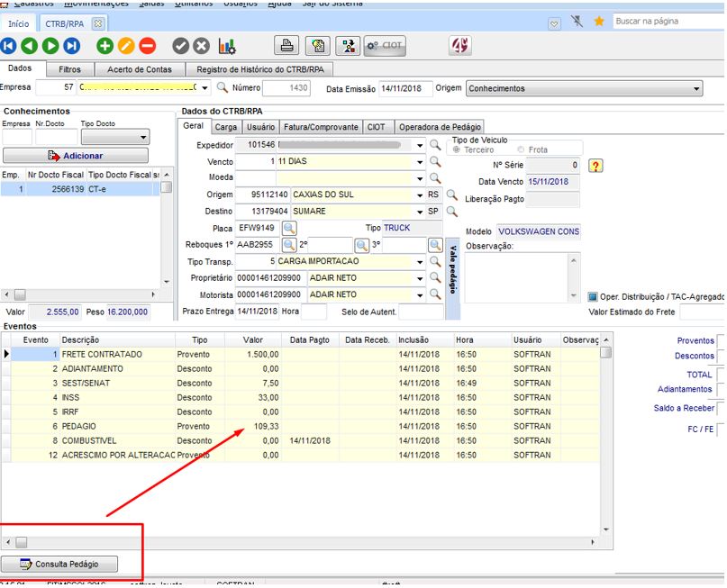Image resolution: width=727 pixels, height=588 pixels.
Task: Click the green add record icon
Action: [105, 45]
